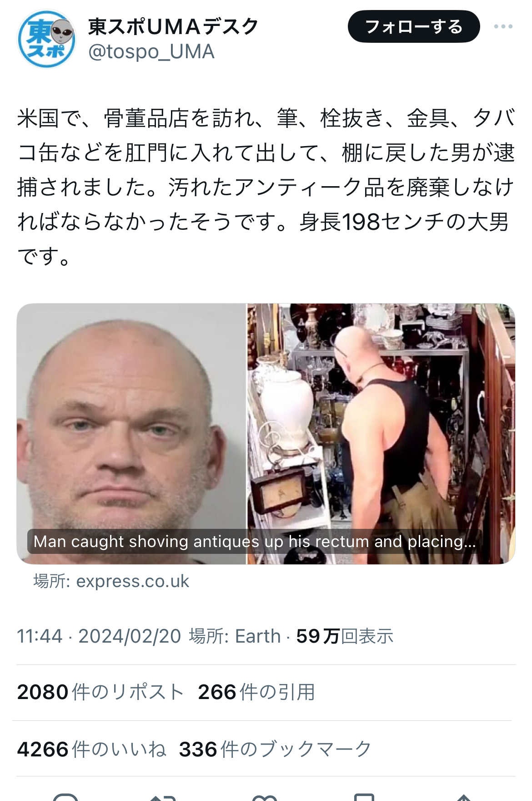Follow the account with フォローする button
Image resolution: width=532 pixels, height=801 pixels.
pyautogui.click(x=414, y=27)
